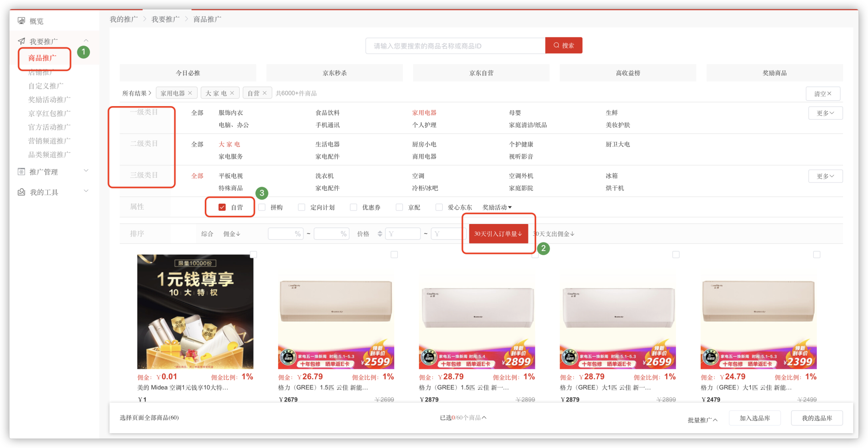Image resolution: width=868 pixels, height=448 pixels.
Task: Focus the product search input field
Action: (x=455, y=46)
